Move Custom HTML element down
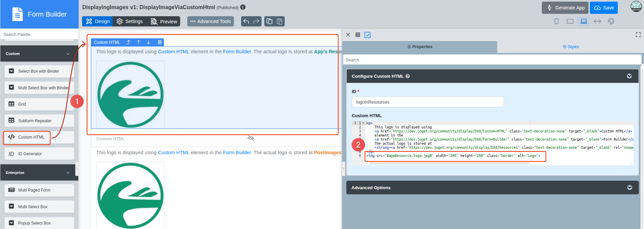 click(148, 42)
